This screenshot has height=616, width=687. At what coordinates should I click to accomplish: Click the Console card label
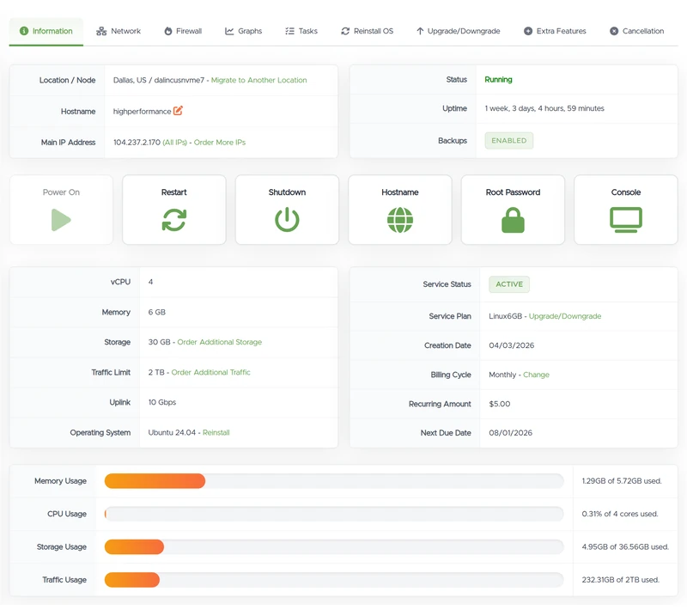pos(626,192)
